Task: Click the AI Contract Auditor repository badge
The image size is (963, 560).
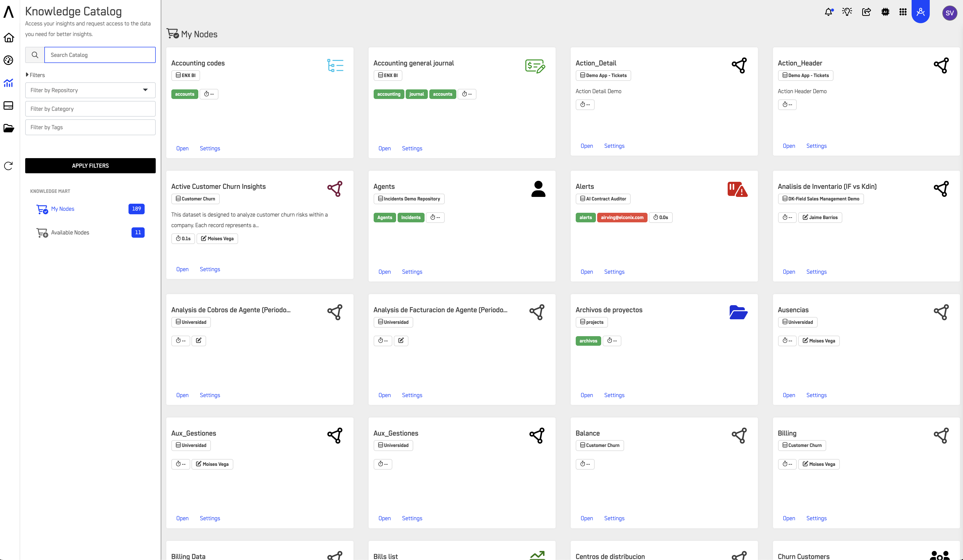Action: [603, 199]
